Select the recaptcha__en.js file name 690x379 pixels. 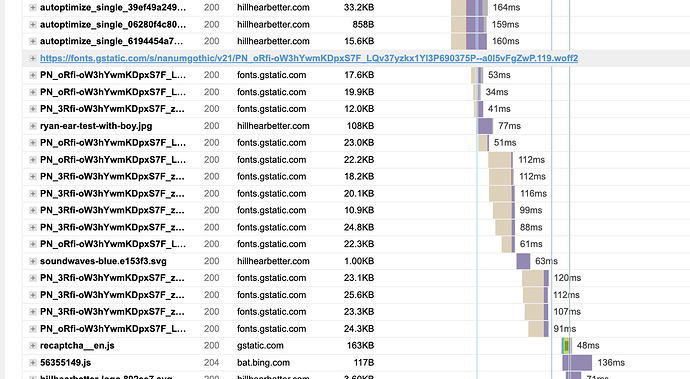click(77, 346)
